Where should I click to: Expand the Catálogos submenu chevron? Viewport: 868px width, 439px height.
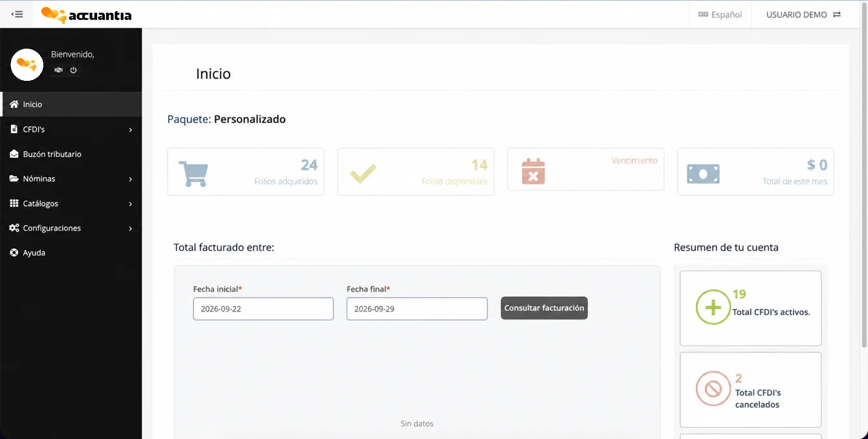pyautogui.click(x=131, y=204)
